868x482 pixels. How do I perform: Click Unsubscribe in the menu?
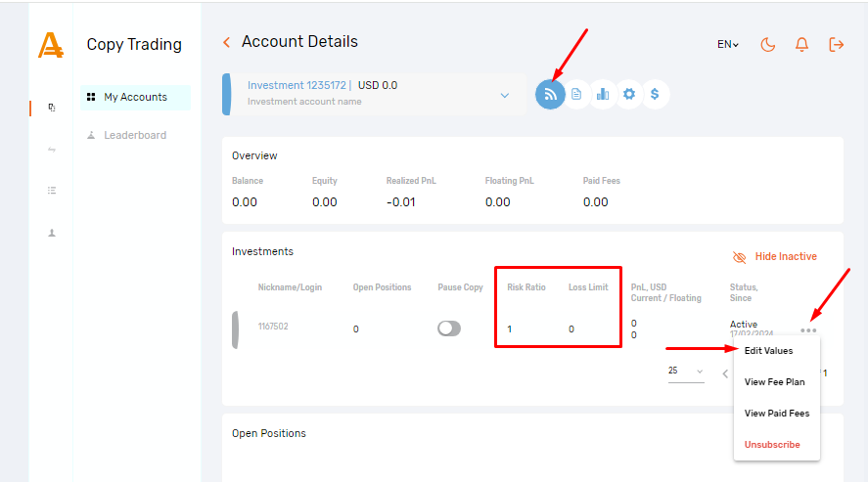tap(772, 445)
